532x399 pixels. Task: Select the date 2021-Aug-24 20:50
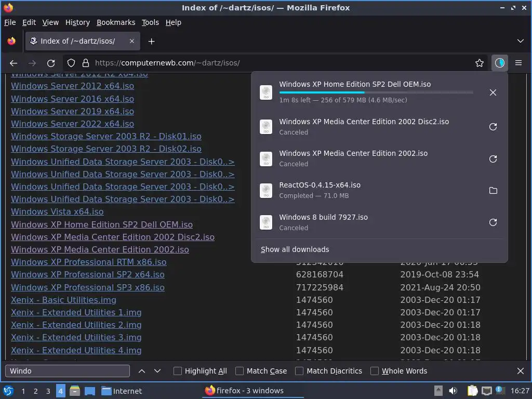coord(440,287)
